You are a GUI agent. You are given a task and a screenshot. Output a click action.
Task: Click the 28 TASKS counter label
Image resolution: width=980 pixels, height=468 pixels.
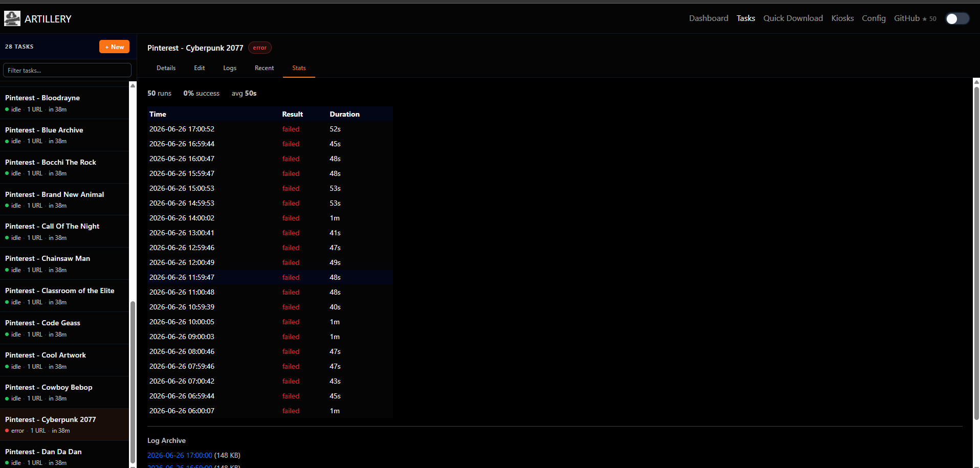coord(19,47)
